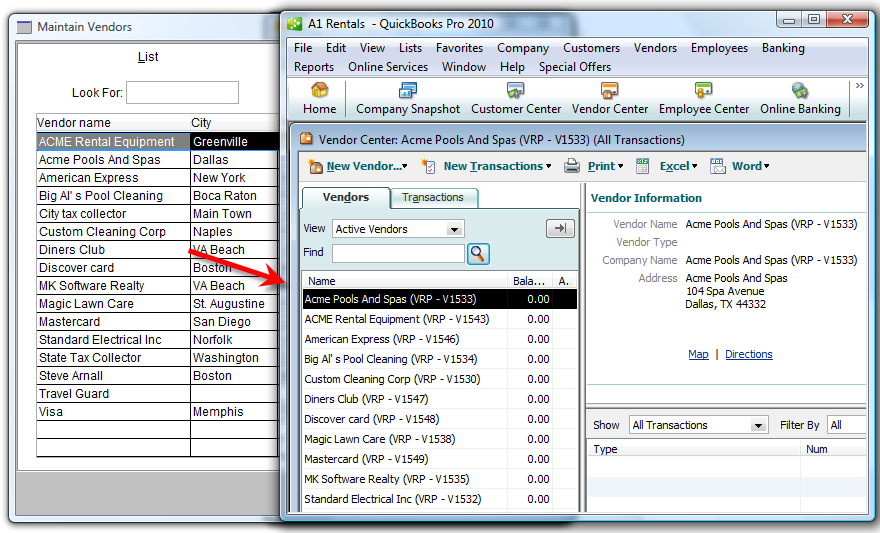This screenshot has width=880, height=533.
Task: Open the Excel dropdown arrow
Action: 694,167
